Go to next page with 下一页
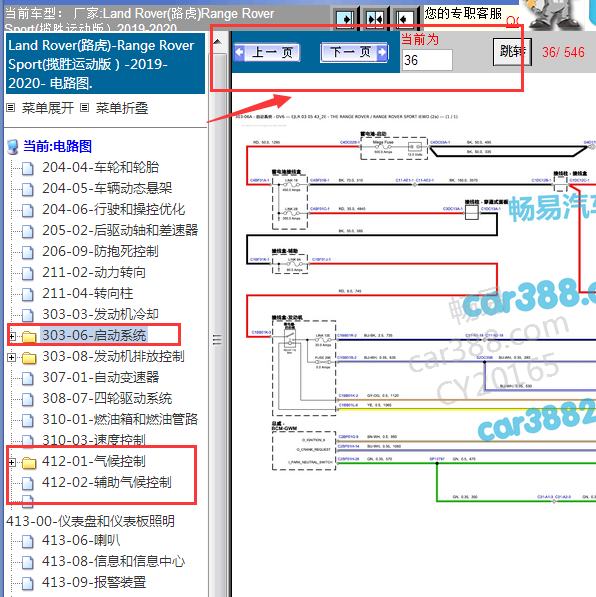 click(355, 52)
